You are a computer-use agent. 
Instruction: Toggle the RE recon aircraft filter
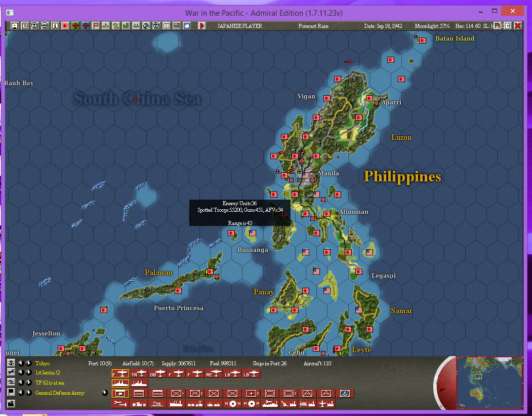point(214,374)
